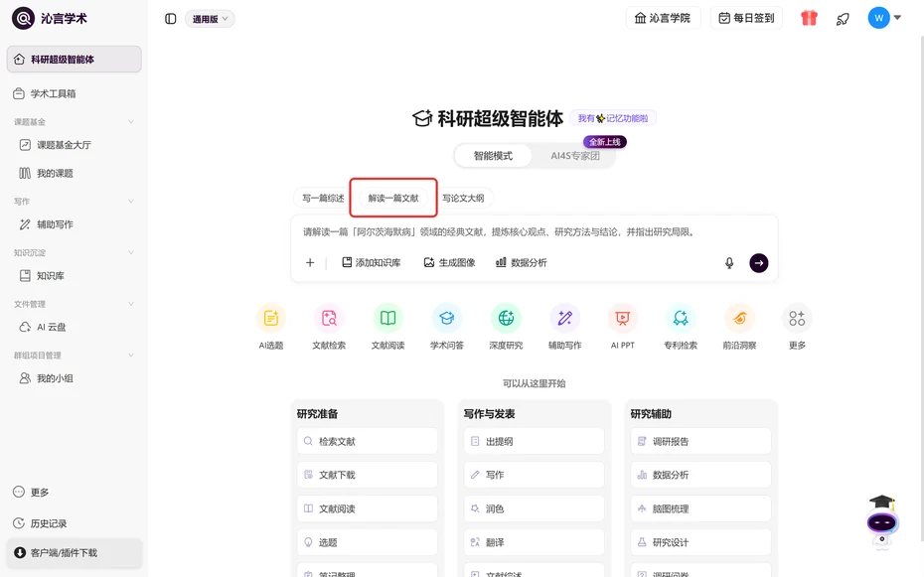
Task: Launch the 深度研究 tool icon
Action: (x=506, y=319)
